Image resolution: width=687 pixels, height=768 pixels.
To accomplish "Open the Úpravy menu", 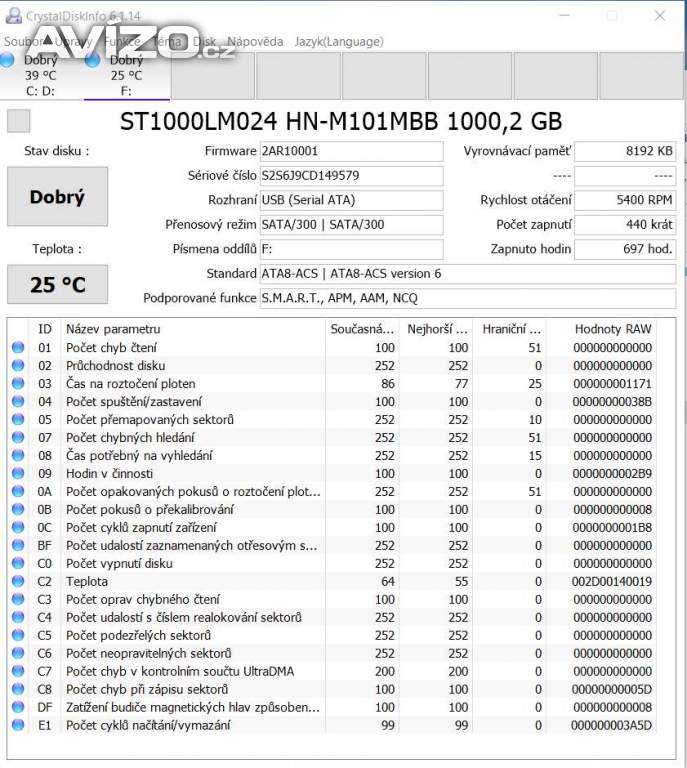I will coord(72,41).
